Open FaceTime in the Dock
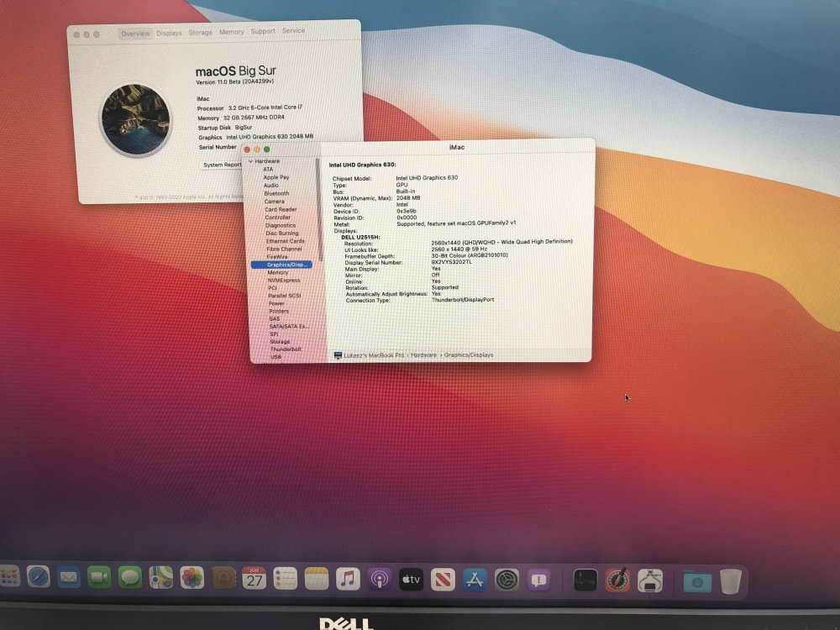840x630 pixels. coord(99,578)
